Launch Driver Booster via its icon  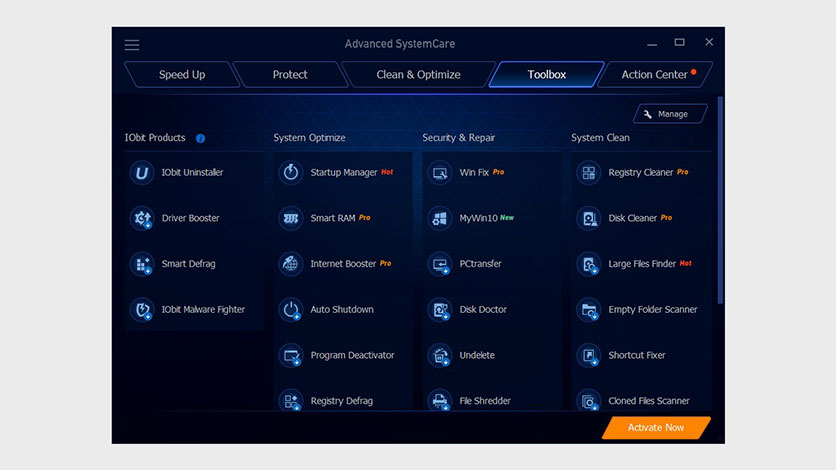tap(142, 219)
